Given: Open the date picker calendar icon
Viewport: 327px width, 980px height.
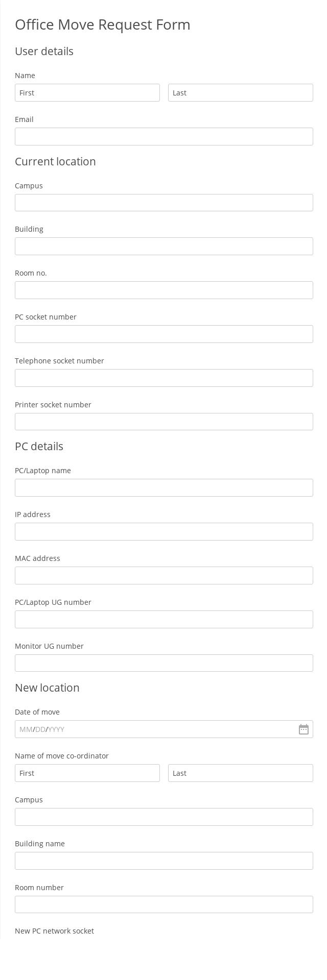Looking at the screenshot, I should 303,729.
